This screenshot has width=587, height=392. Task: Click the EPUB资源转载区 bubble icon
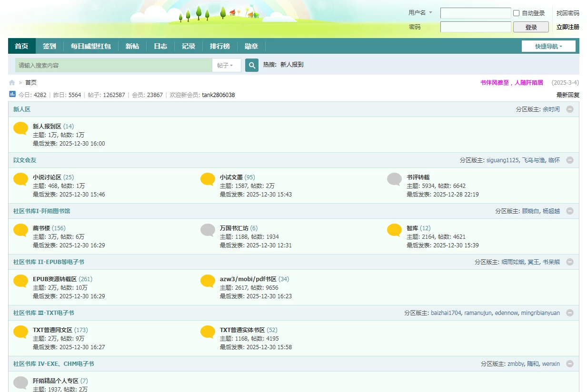(20, 281)
